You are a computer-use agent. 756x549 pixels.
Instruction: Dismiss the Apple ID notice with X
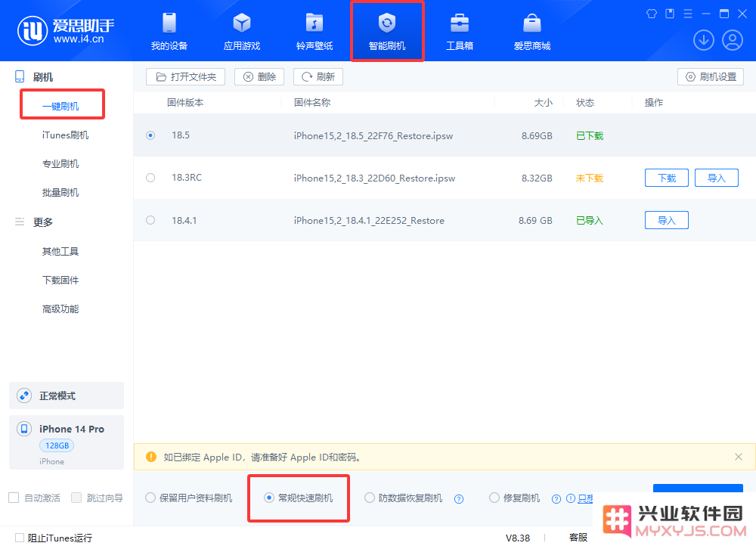coord(738,457)
